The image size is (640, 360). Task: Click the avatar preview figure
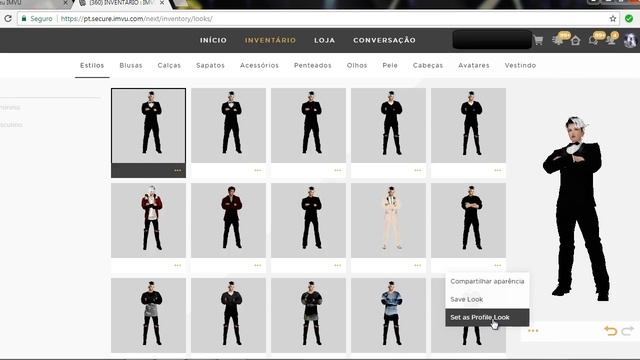pyautogui.click(x=577, y=208)
